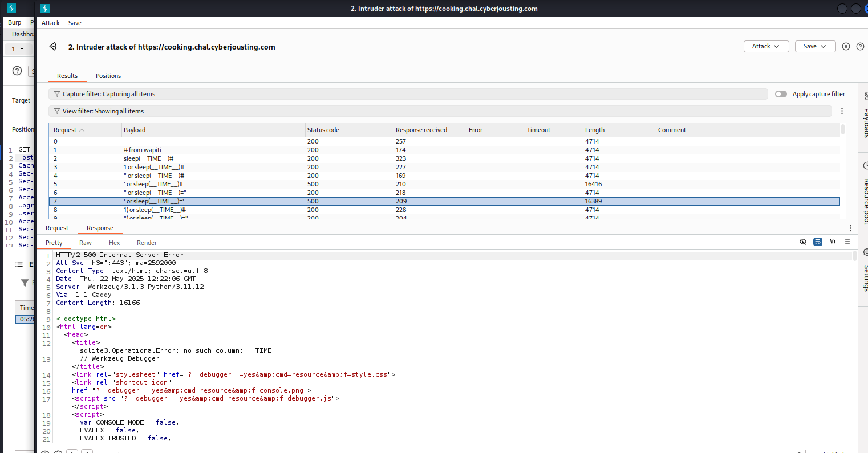Expand the Save dropdown button
The width and height of the screenshot is (868, 453).
(815, 46)
